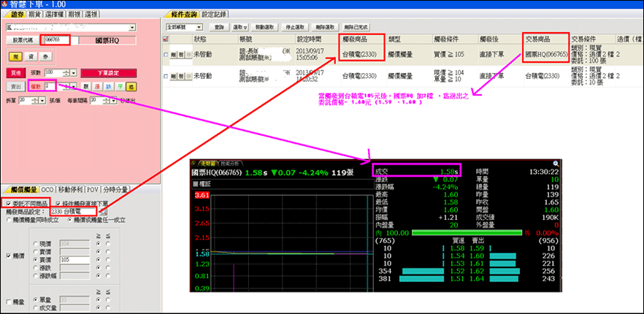This screenshot has height=314, width=644.
Task: Select 觸價或觸量任一成立 radio option
Action: pyautogui.click(x=70, y=220)
